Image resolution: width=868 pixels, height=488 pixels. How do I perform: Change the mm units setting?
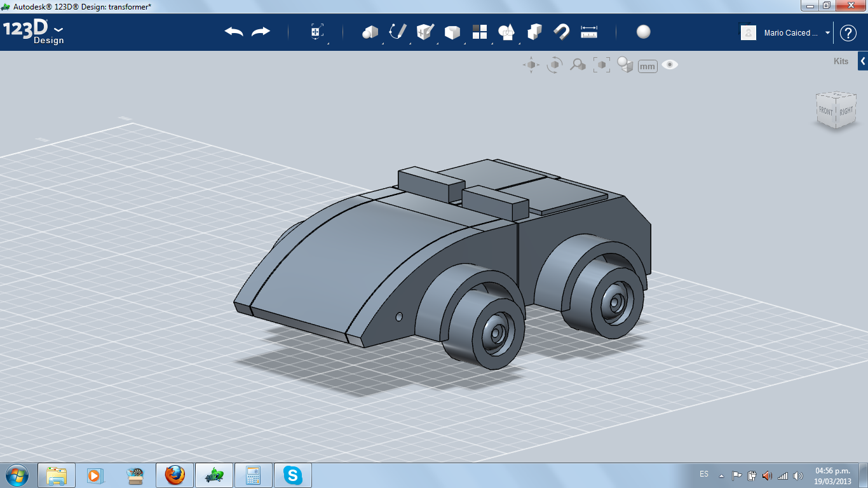click(x=648, y=66)
